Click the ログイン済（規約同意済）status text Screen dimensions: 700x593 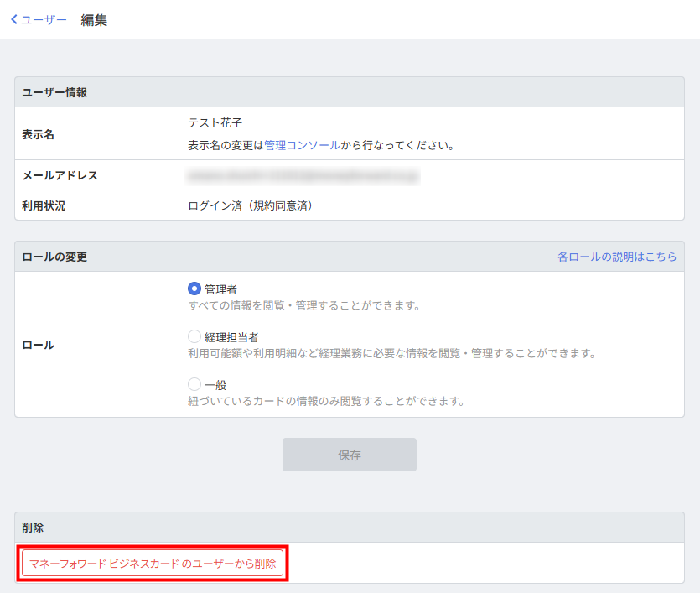pyautogui.click(x=250, y=205)
